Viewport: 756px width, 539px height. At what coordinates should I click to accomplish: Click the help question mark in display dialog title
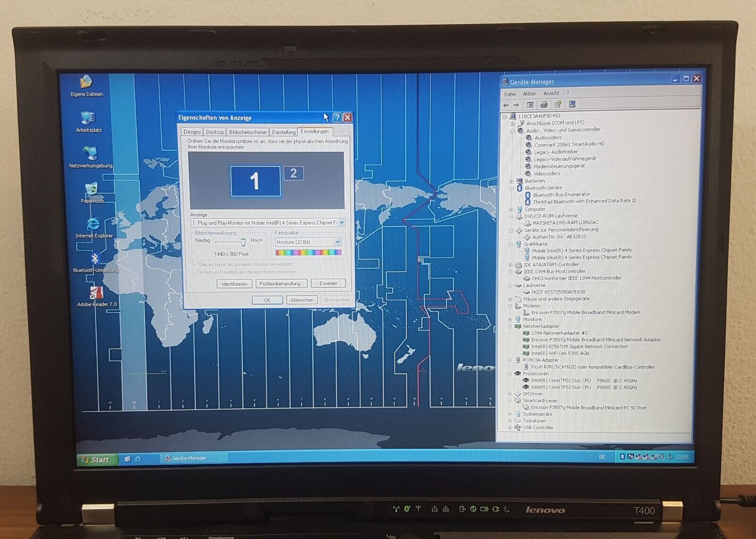(x=337, y=117)
